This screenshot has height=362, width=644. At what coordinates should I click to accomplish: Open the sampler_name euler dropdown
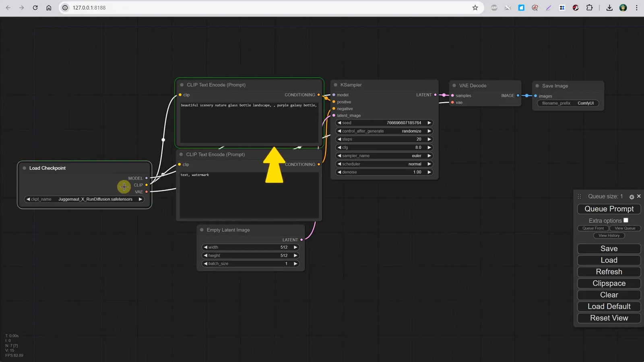384,156
